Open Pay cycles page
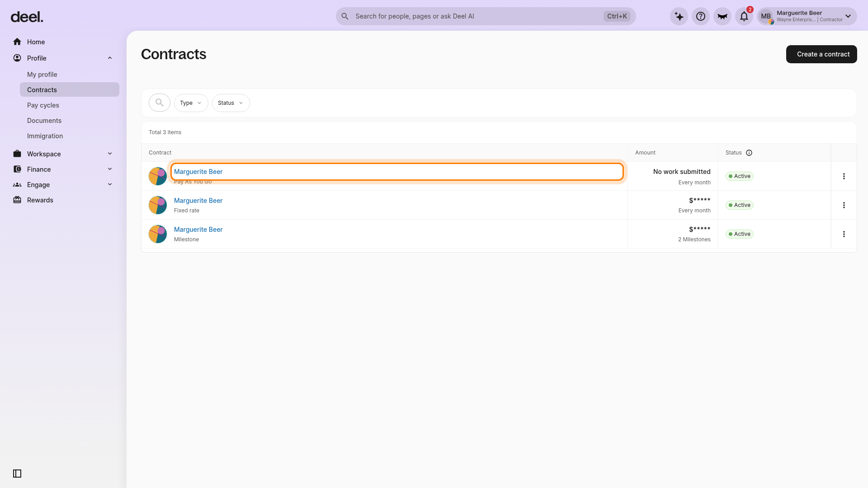Viewport: 868px width, 488px height. coord(43,105)
